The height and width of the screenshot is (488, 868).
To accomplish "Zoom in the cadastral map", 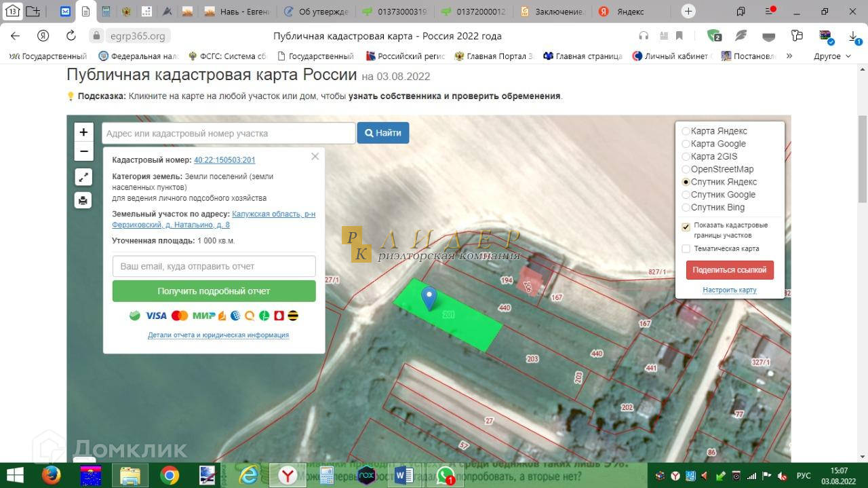I will coord(83,132).
